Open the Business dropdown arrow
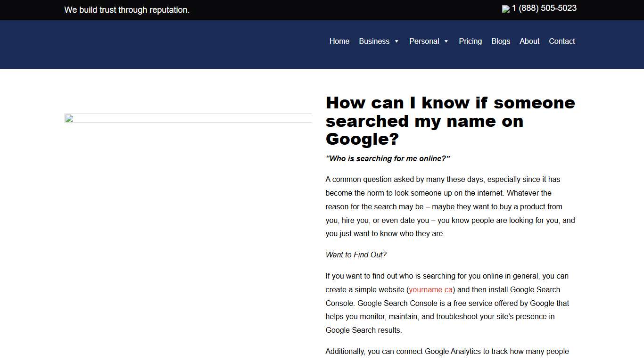644x362 pixels. pyautogui.click(x=396, y=41)
